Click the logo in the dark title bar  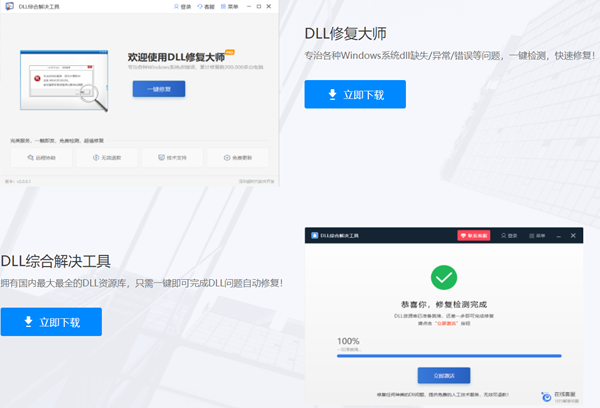tap(315, 235)
